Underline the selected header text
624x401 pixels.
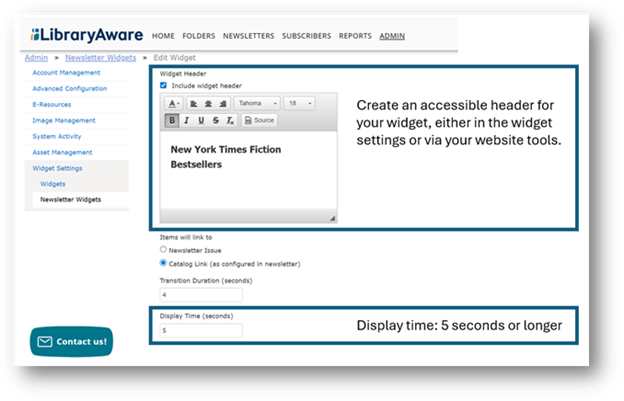tap(201, 120)
